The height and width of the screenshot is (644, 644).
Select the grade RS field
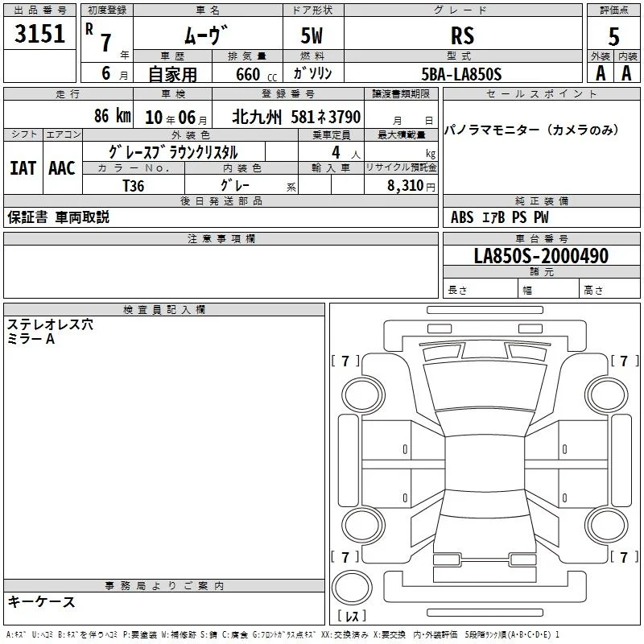tap(463, 35)
